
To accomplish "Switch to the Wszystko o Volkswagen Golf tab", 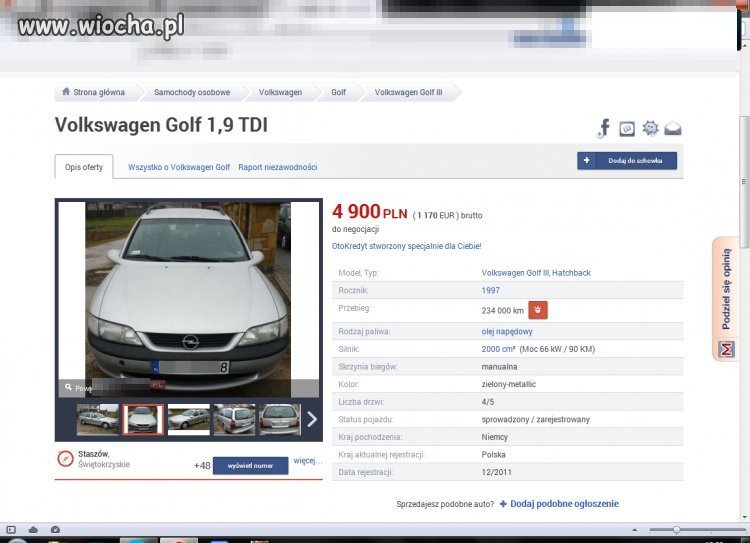I will [179, 167].
